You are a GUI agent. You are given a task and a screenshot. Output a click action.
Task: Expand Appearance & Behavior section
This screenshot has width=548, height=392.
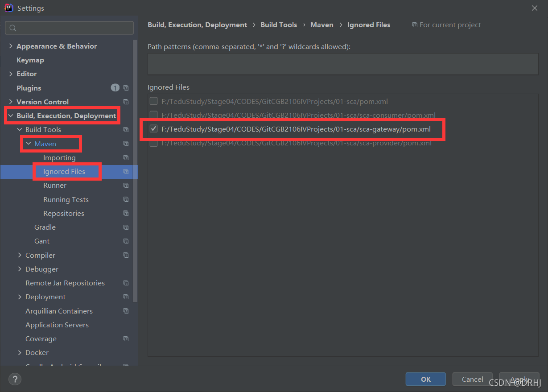point(11,46)
